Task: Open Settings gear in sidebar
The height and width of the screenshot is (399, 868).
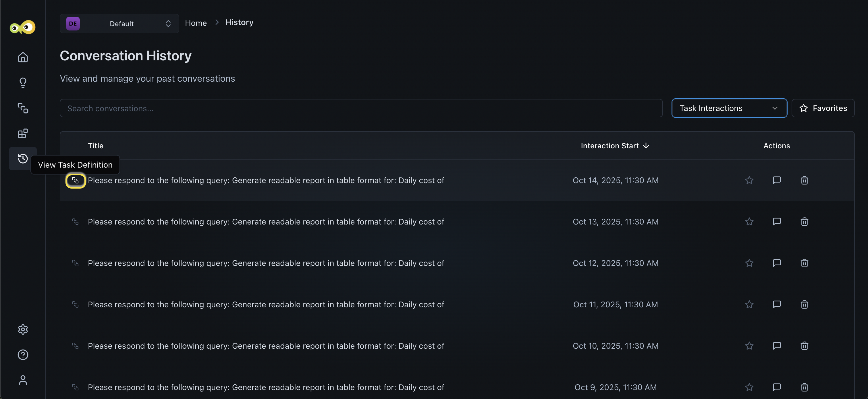Action: [x=23, y=329]
